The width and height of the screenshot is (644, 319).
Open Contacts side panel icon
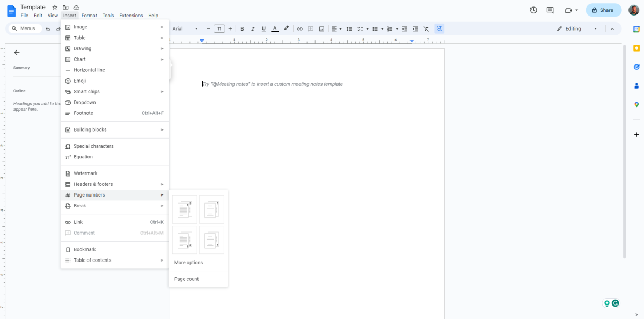pyautogui.click(x=636, y=85)
